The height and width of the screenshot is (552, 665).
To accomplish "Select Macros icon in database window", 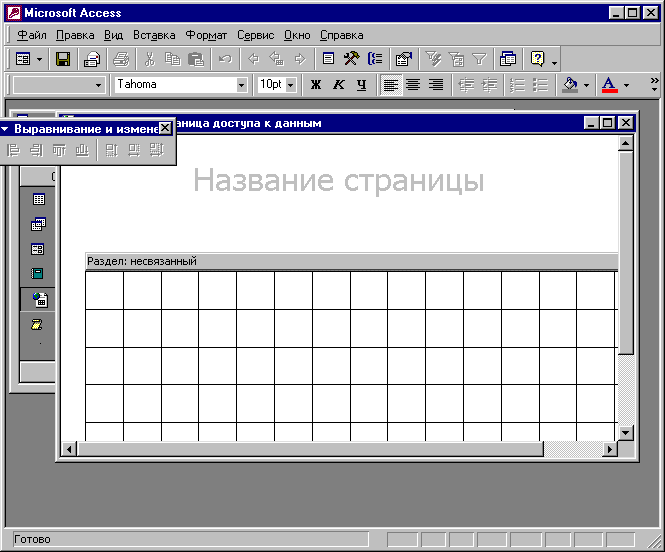I will pos(37,324).
